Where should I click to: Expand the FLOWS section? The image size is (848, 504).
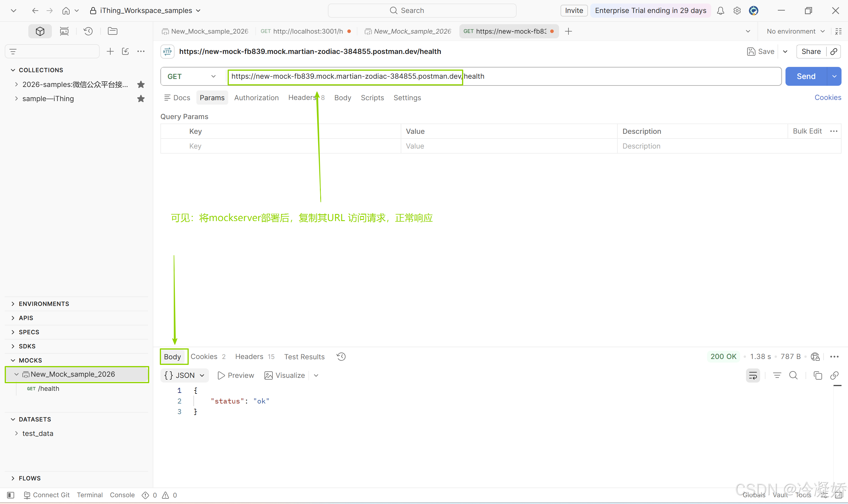13,478
